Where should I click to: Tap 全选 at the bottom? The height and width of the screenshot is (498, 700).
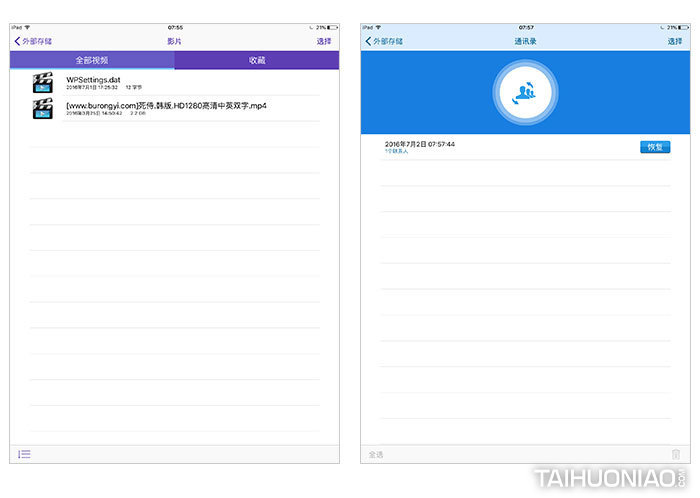[376, 455]
